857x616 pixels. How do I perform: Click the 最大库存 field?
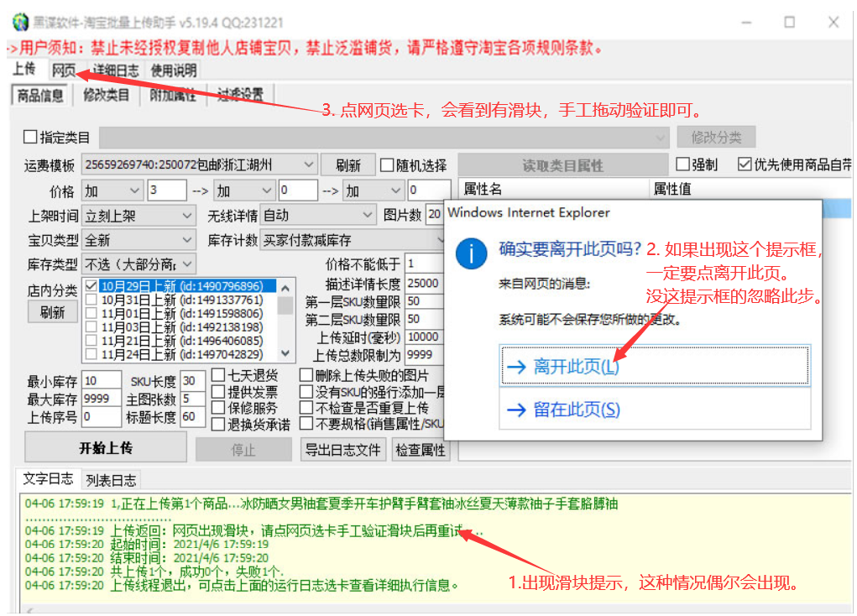point(102,398)
